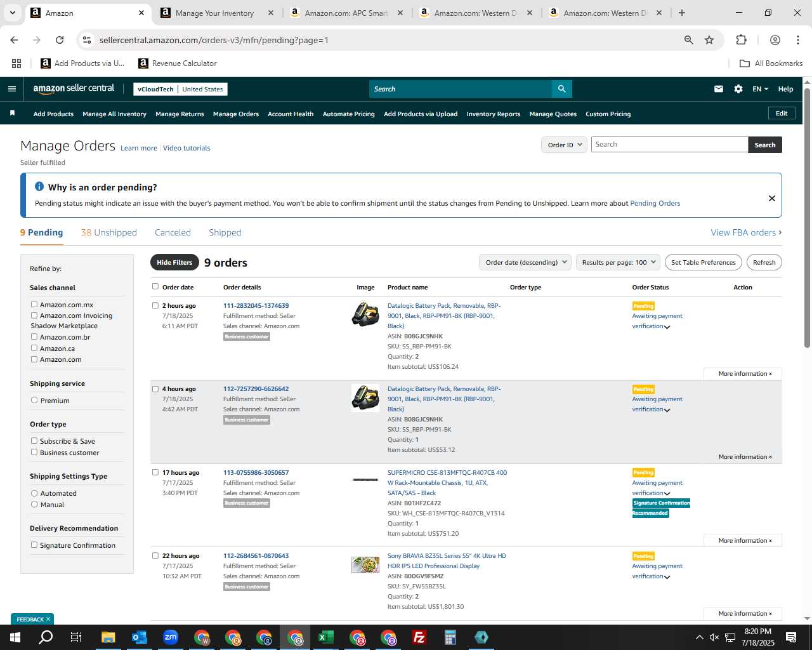Image resolution: width=812 pixels, height=650 pixels.
Task: Check the Amazon.ca sales channel filter
Action: pos(34,348)
